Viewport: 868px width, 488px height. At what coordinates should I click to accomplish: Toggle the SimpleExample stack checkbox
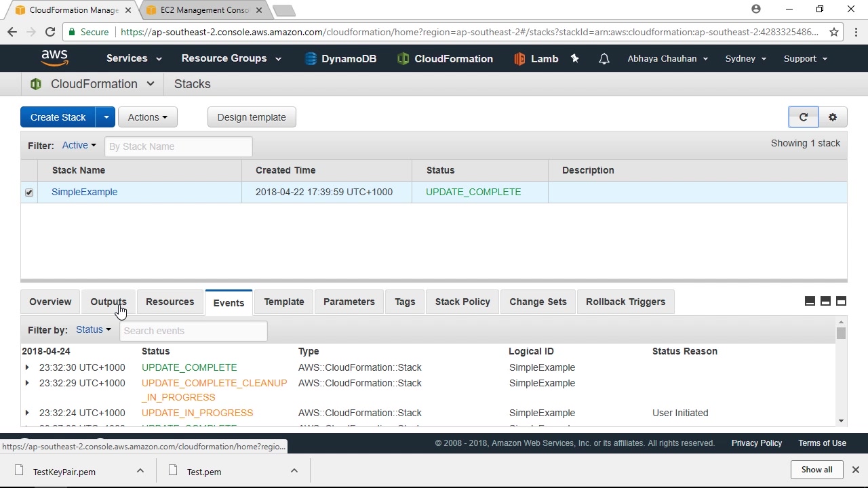point(29,192)
